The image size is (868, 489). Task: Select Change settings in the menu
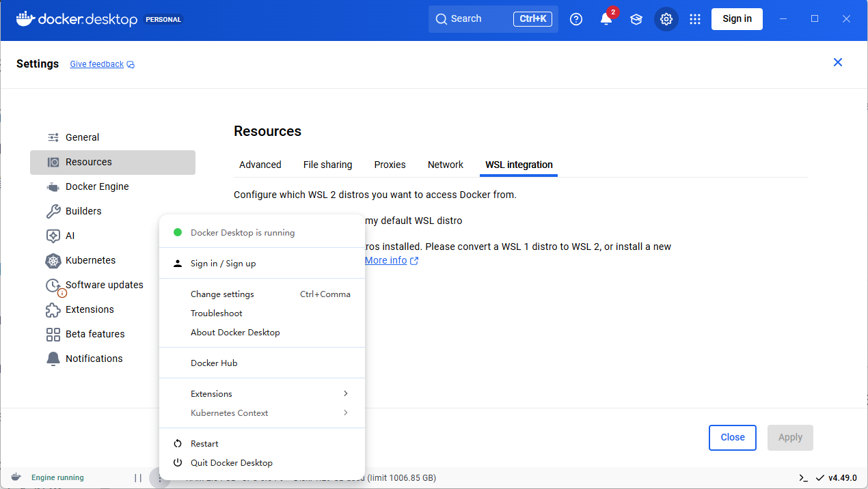click(x=262, y=294)
